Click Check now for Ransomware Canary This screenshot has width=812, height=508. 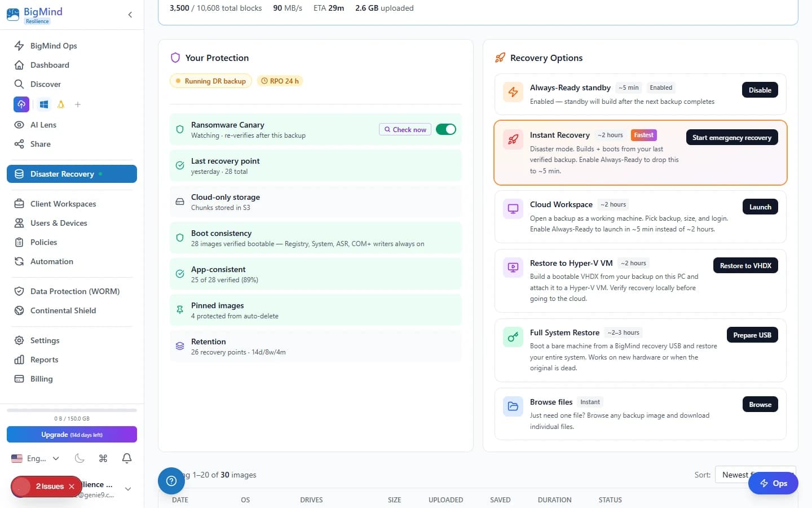tap(405, 129)
